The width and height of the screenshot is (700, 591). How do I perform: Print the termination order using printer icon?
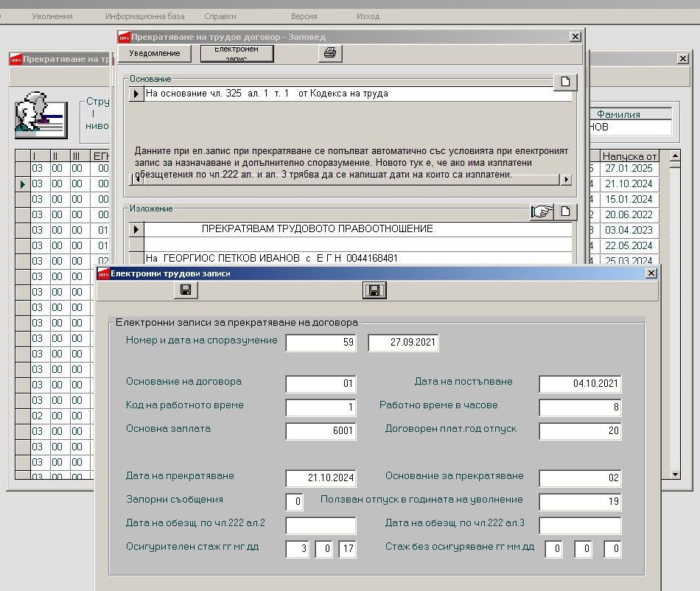click(330, 53)
